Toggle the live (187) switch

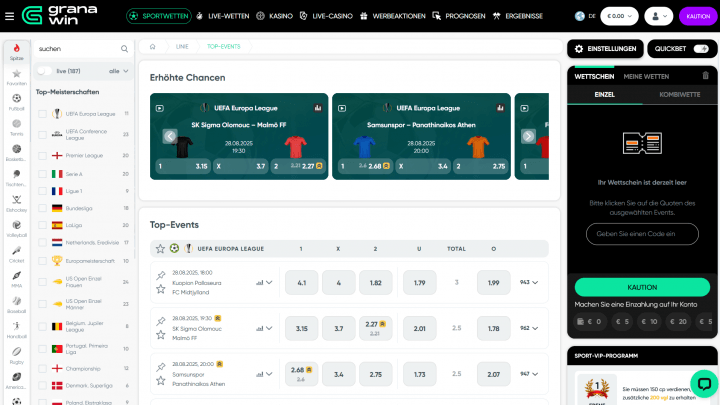[45, 71]
